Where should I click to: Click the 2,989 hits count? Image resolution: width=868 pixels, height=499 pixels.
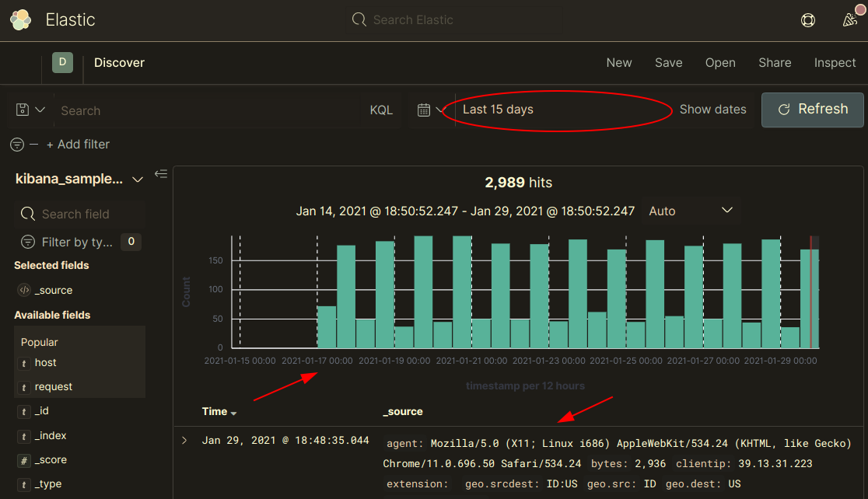tap(519, 183)
